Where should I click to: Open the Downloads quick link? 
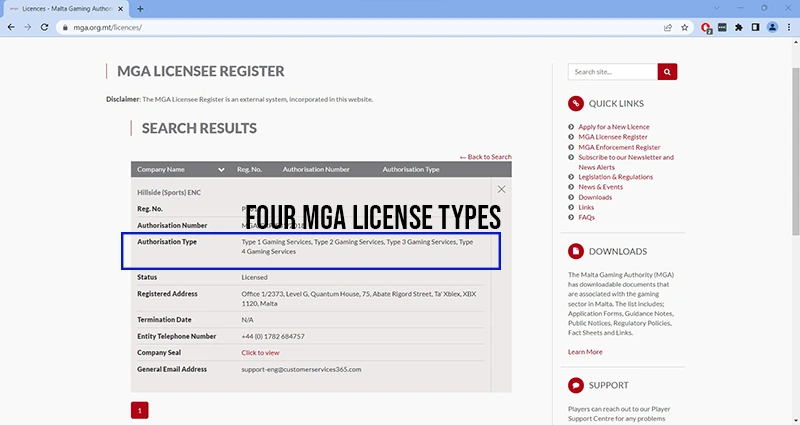click(595, 197)
